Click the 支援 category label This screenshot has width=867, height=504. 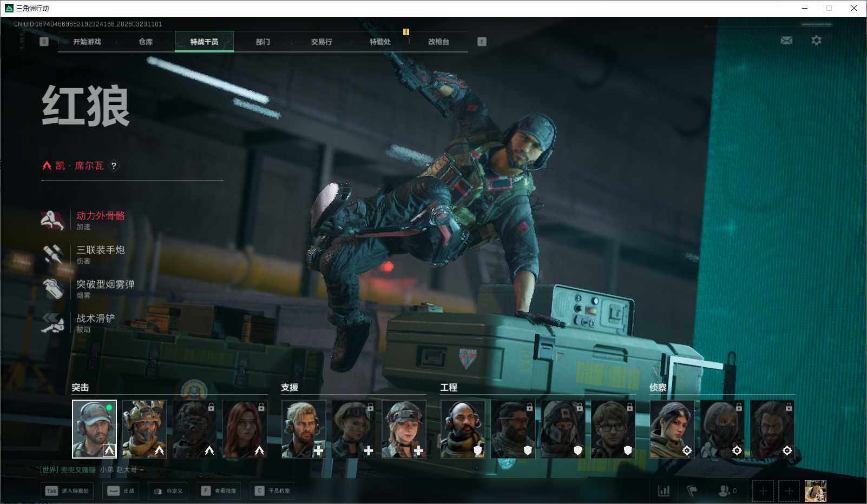tap(290, 387)
